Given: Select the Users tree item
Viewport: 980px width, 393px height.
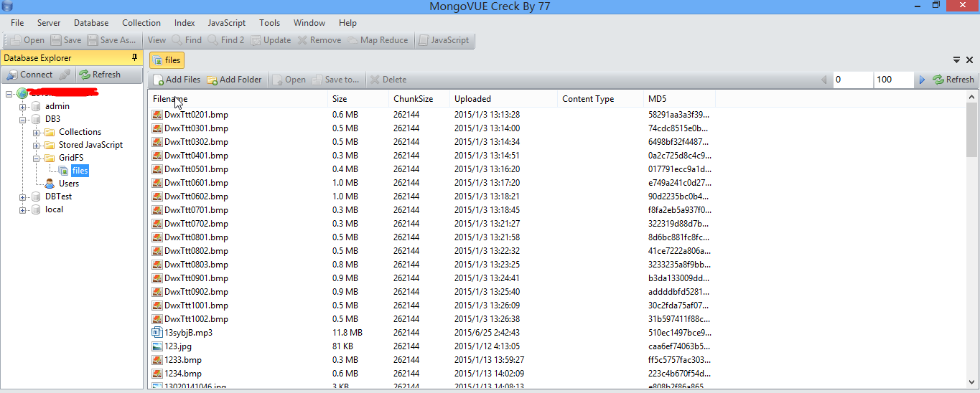Looking at the screenshot, I should (x=68, y=184).
